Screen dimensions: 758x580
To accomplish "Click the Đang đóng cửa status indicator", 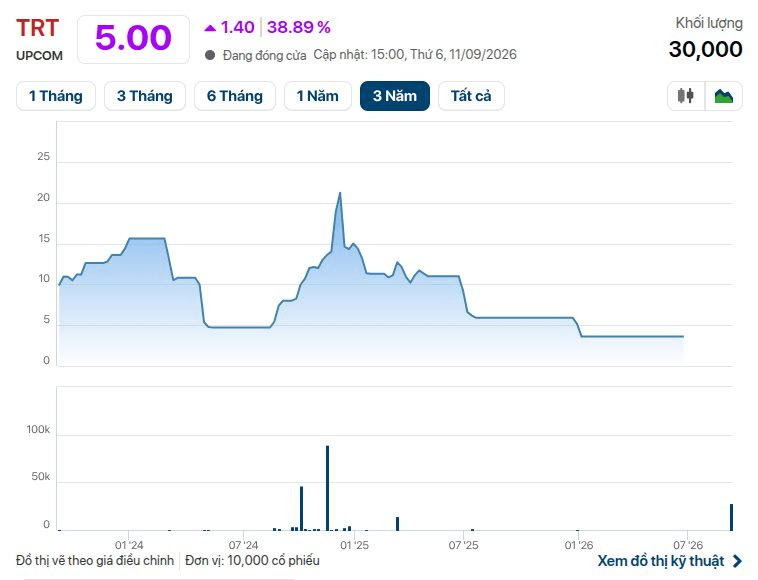I will (x=256, y=55).
